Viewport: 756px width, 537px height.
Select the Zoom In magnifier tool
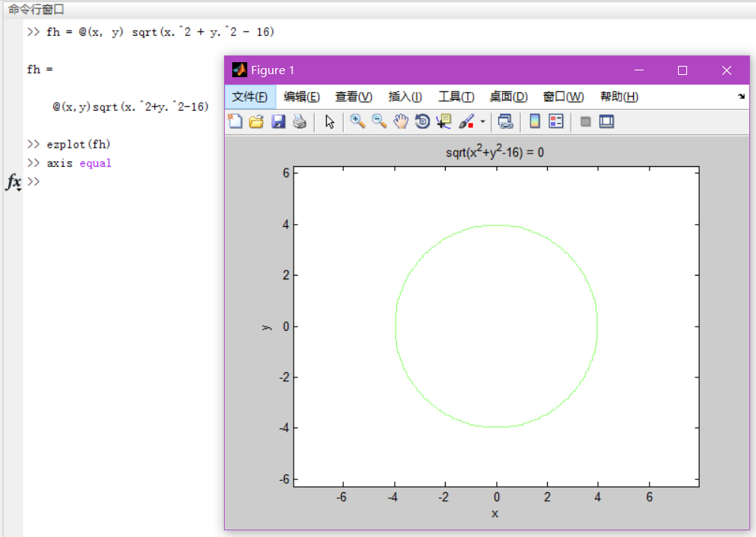[357, 121]
